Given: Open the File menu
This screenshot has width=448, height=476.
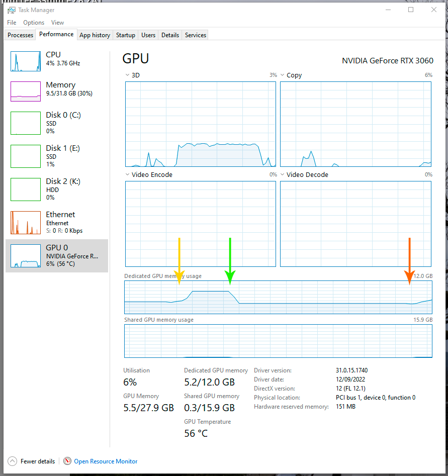Looking at the screenshot, I should coord(12,23).
